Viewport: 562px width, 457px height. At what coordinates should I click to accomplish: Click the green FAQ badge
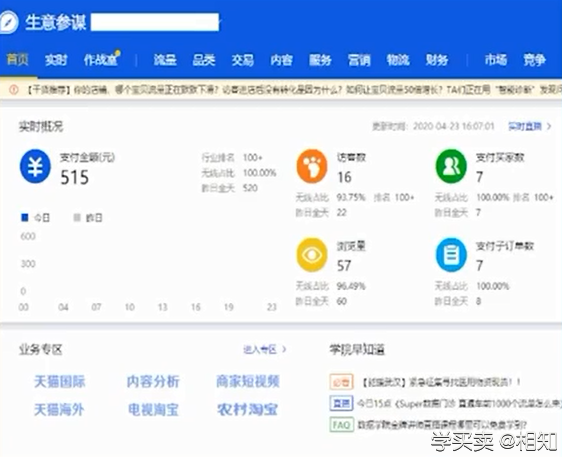pos(341,425)
